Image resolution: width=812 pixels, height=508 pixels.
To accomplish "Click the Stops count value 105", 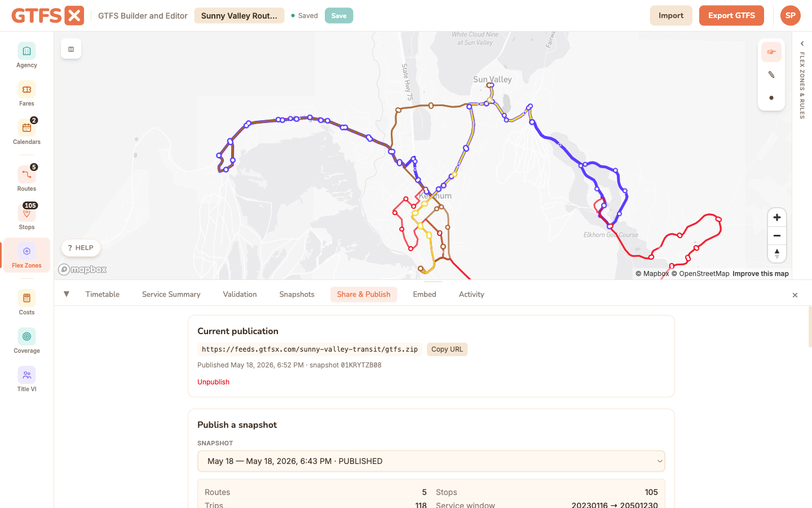I will point(651,492).
